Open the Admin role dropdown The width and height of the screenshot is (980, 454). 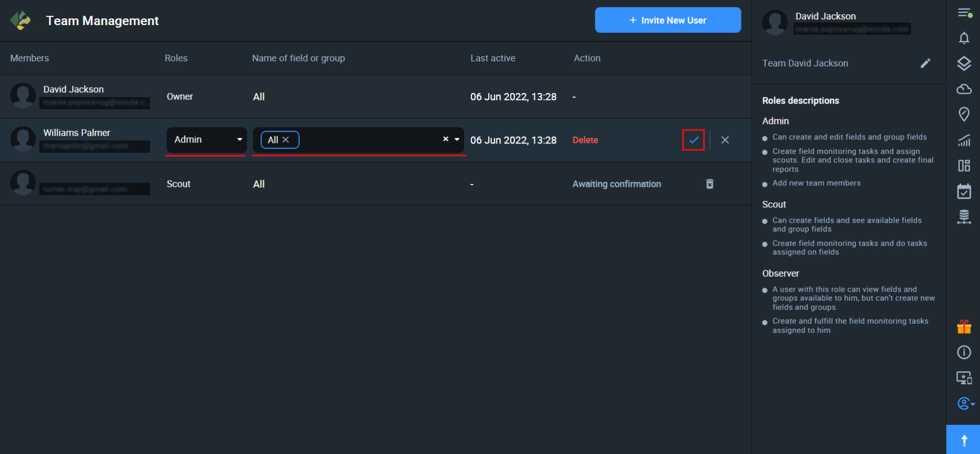tap(206, 140)
